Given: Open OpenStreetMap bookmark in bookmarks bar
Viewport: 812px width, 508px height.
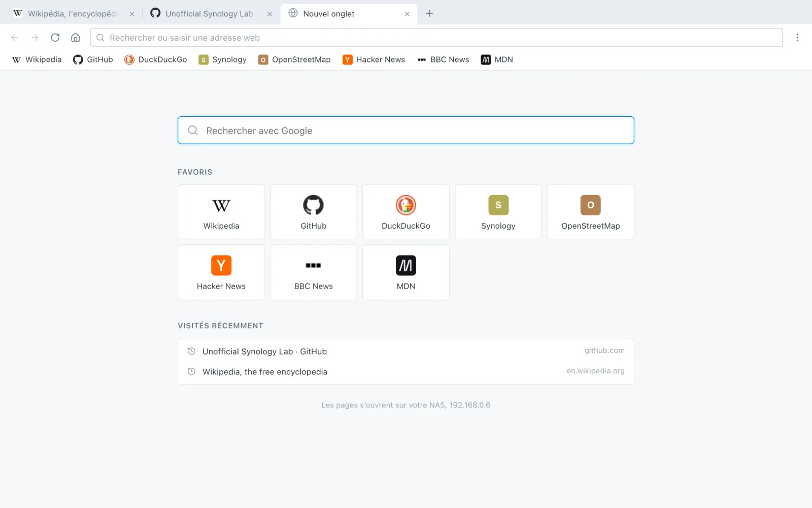Looking at the screenshot, I should coord(295,59).
